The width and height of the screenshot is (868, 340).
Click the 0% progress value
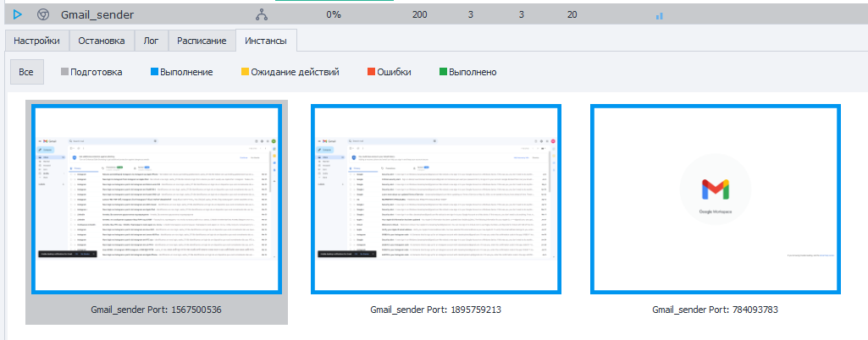[334, 15]
